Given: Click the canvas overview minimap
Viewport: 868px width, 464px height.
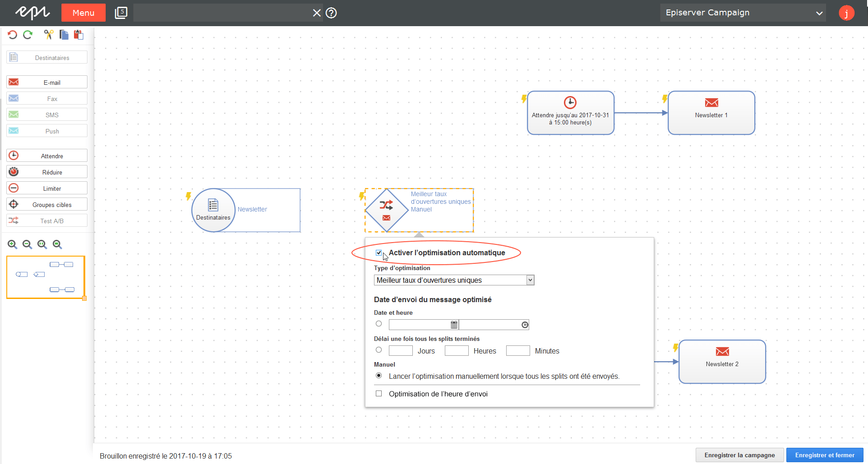Looking at the screenshot, I should [46, 277].
